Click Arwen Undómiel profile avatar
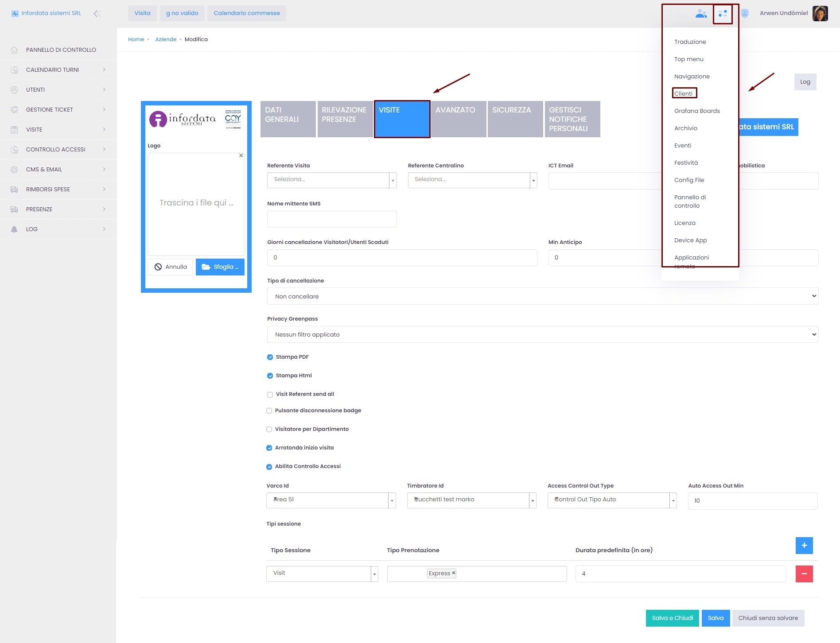 tap(820, 13)
